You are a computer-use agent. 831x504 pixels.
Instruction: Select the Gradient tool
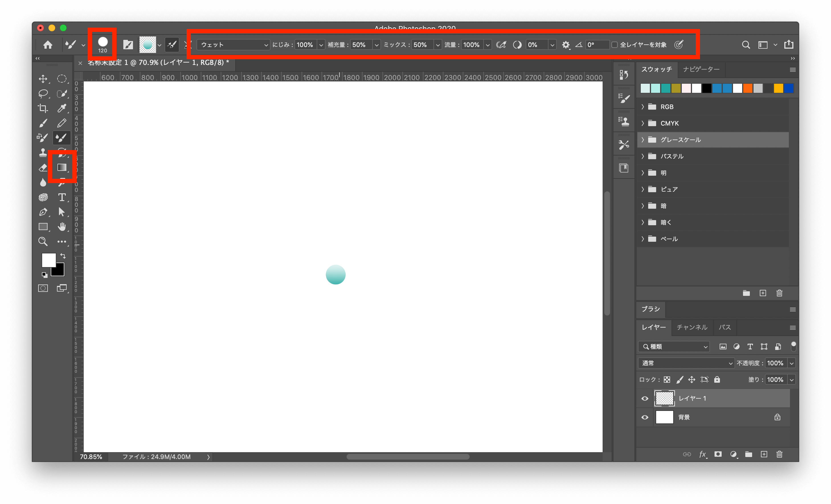(62, 167)
